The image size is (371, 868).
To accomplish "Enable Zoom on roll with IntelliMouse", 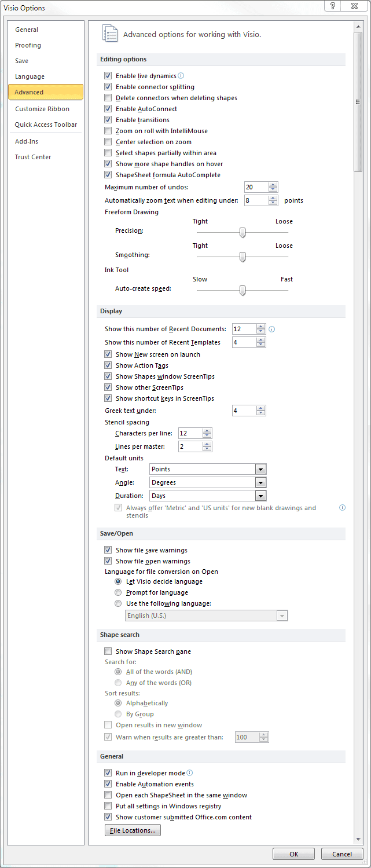I will [108, 131].
